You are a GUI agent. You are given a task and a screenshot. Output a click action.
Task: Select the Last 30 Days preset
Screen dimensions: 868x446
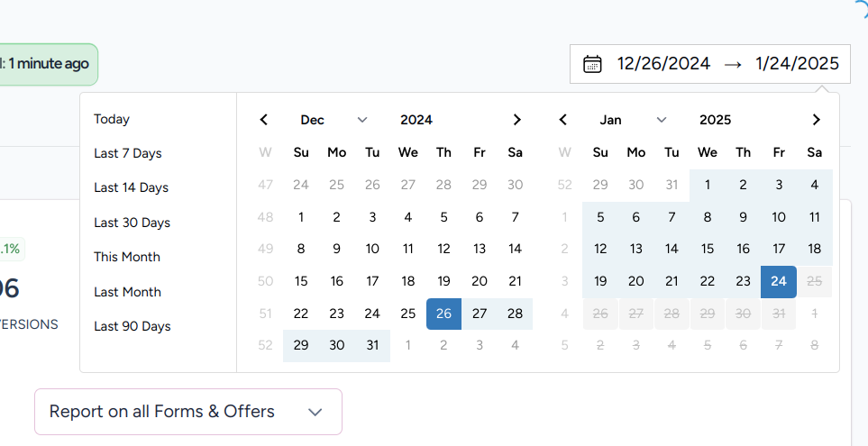132,223
